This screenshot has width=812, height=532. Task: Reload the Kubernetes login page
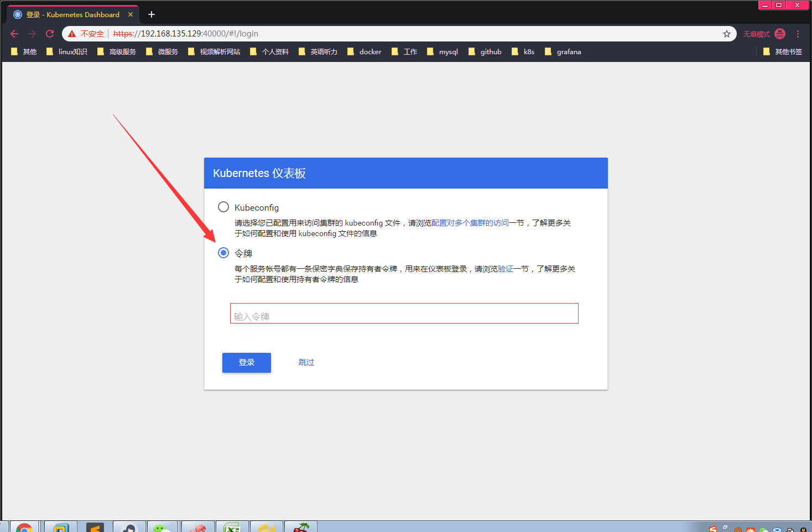pos(50,34)
